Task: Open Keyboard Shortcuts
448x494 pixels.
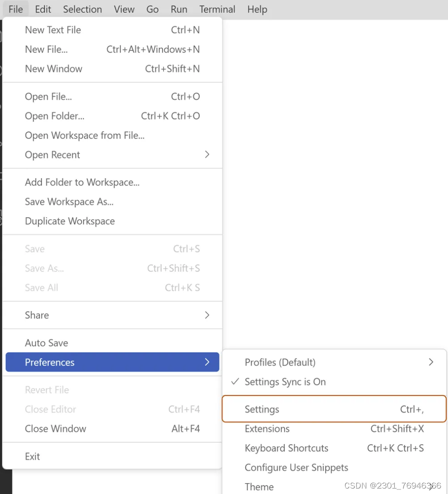Action: (x=334, y=448)
